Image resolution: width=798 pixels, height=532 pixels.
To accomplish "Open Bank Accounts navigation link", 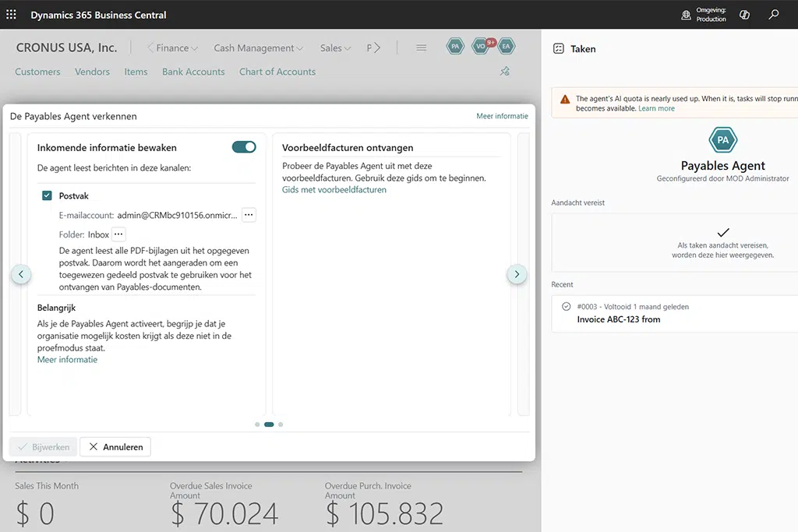I will [x=193, y=72].
